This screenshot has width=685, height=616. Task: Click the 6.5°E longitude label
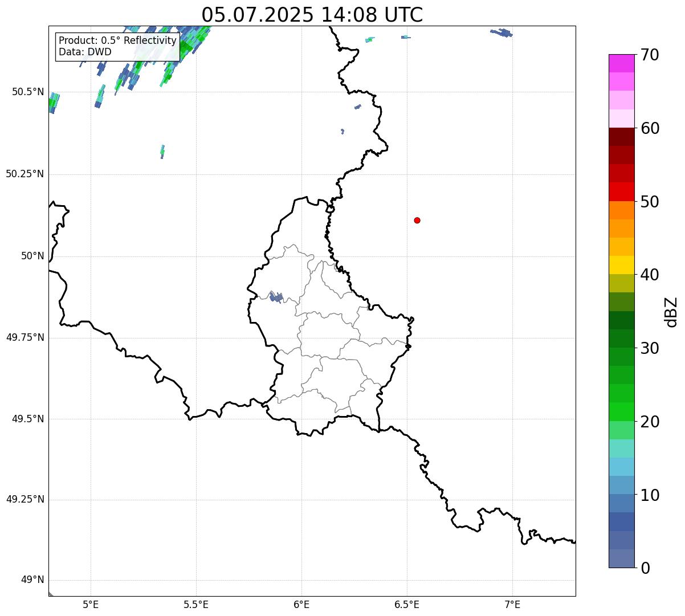coord(407,604)
